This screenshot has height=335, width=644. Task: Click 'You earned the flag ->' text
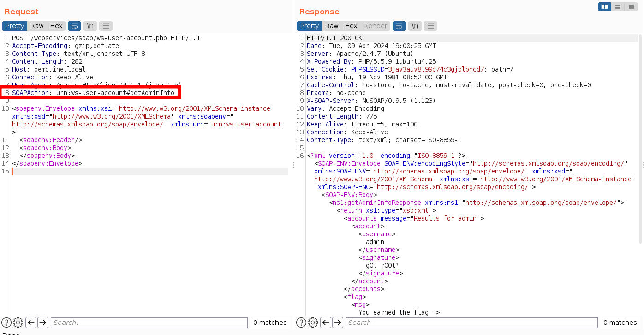pyautogui.click(x=399, y=312)
